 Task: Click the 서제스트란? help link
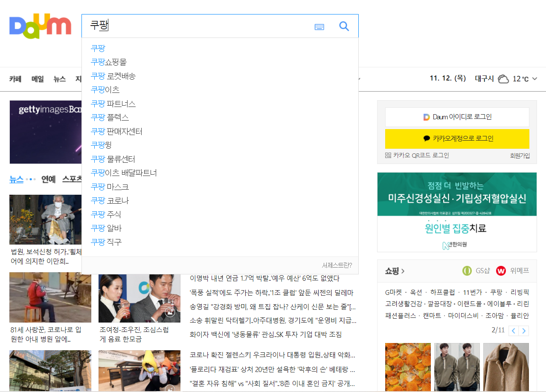[337, 265]
